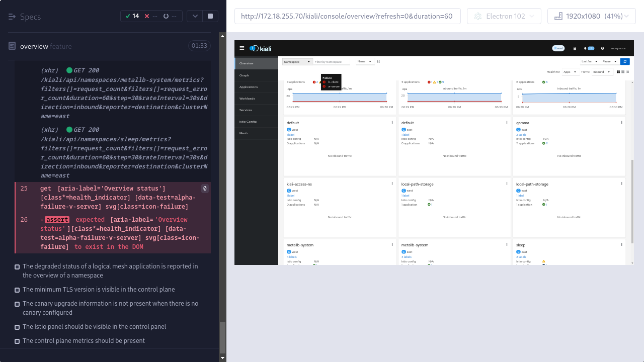Open the overview.feature spec file
The width and height of the screenshot is (644, 362).
pyautogui.click(x=46, y=46)
